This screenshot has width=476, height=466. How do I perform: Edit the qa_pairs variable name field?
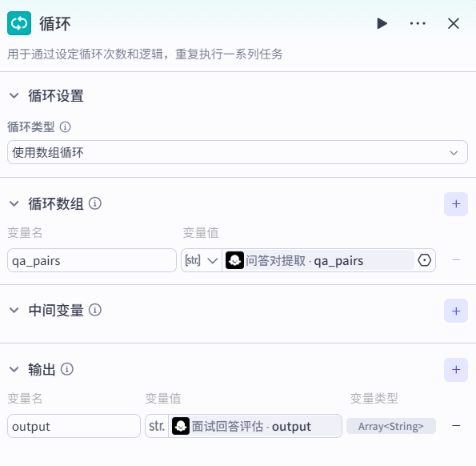point(92,260)
